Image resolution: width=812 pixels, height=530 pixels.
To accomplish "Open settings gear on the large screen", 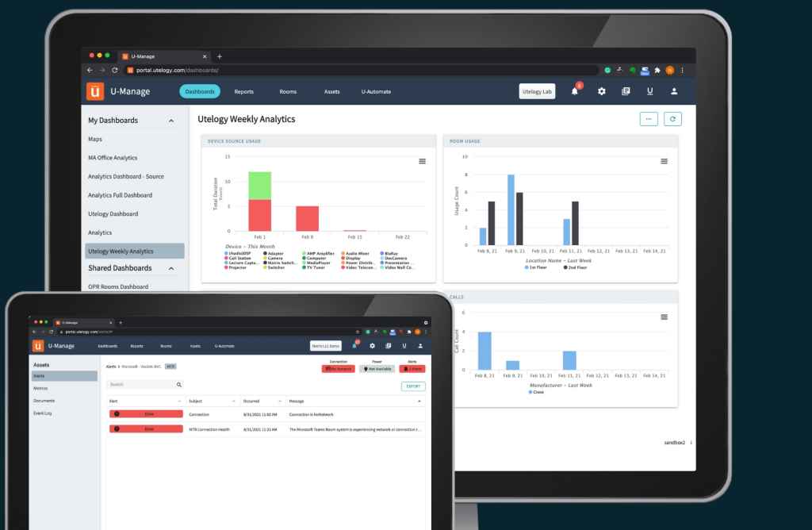I will (x=601, y=91).
